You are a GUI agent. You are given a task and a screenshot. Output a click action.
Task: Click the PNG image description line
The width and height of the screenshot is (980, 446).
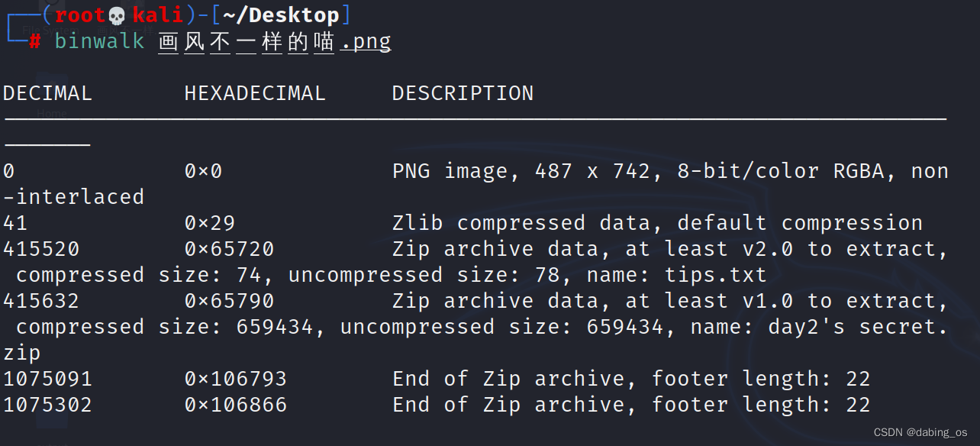[670, 171]
